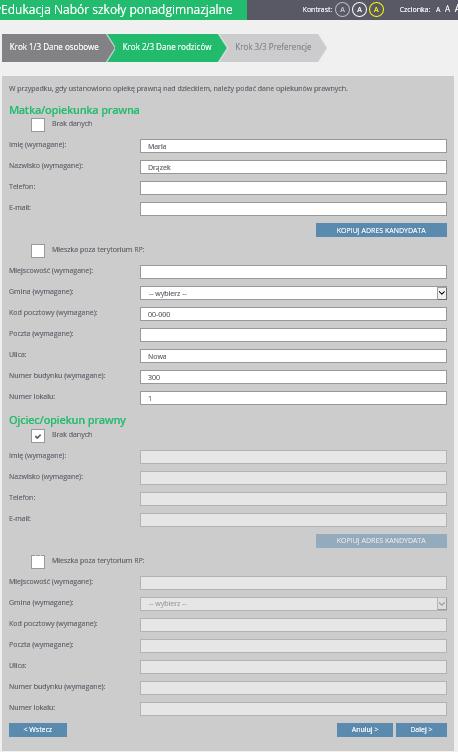Select the black-white contrast icon
Viewport: 458px width, 752px height.
click(x=359, y=10)
